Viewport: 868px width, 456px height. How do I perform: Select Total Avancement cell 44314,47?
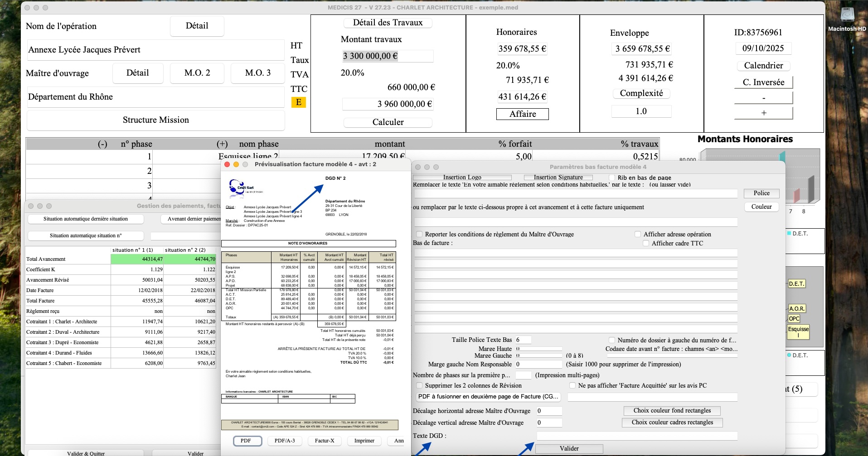click(137, 259)
